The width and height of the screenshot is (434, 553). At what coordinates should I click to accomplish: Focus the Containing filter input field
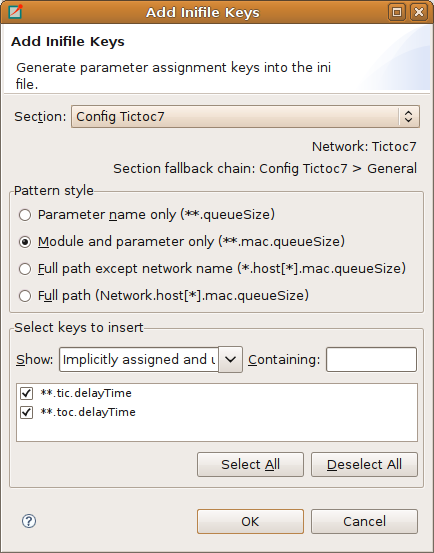(372, 359)
